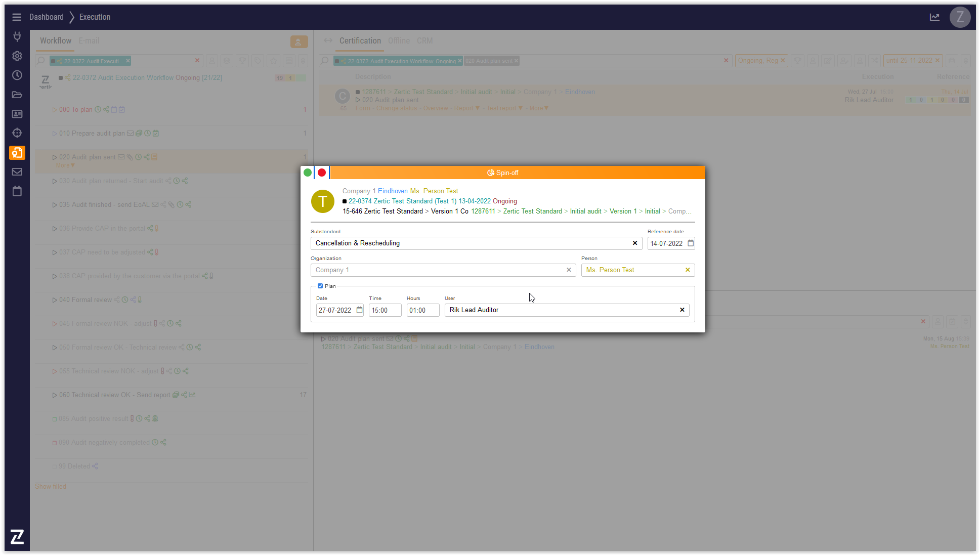Open the hamburger menu in top bar
Screen dimensions: 980x555
[x=17, y=17]
